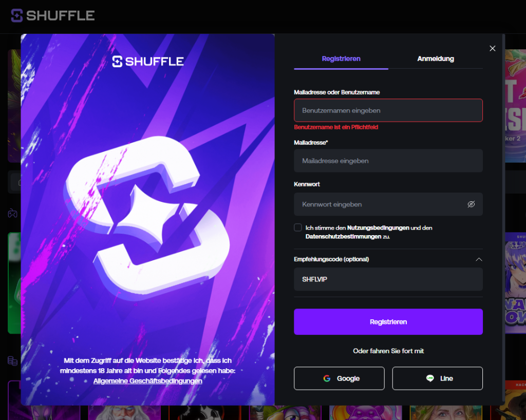Image resolution: width=526 pixels, height=420 pixels.
Task: Open the Nutzungsbedingungen link
Action: (378, 228)
